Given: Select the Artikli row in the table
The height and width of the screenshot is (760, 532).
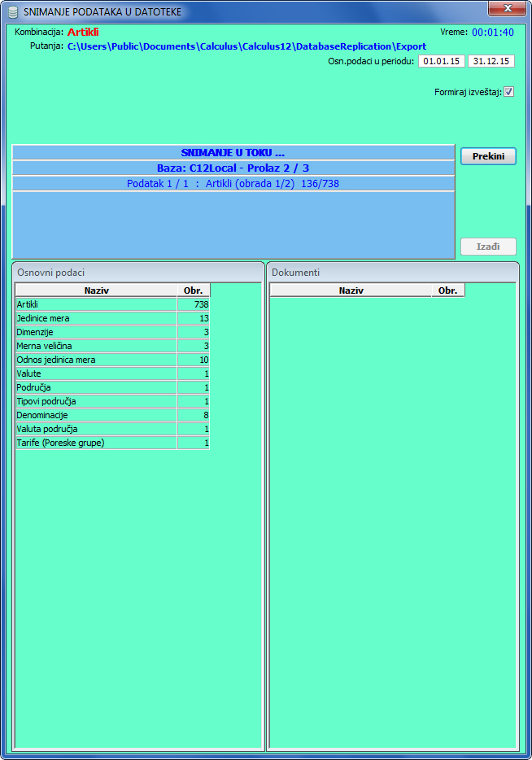Looking at the screenshot, I should coord(96,304).
